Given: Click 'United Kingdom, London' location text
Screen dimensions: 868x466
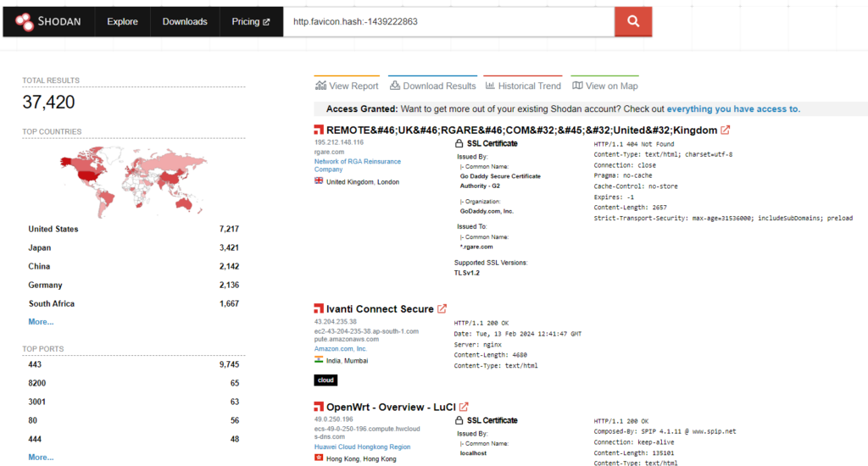Looking at the screenshot, I should (363, 181).
